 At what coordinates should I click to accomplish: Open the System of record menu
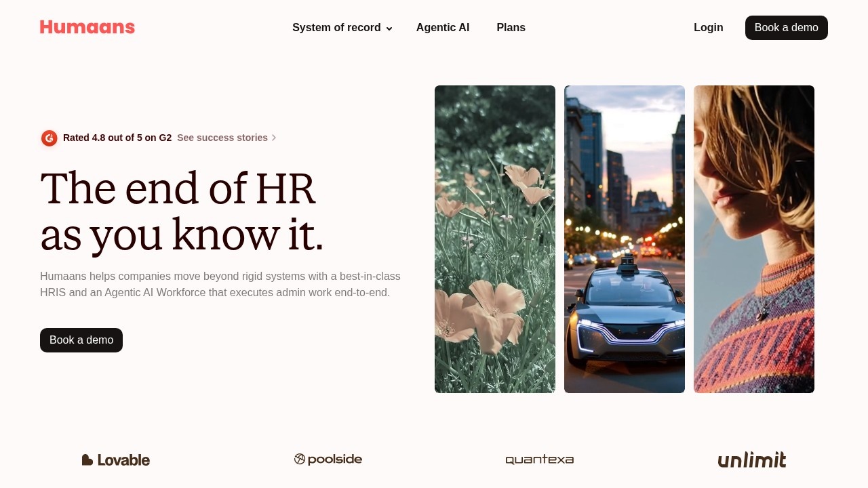(342, 28)
